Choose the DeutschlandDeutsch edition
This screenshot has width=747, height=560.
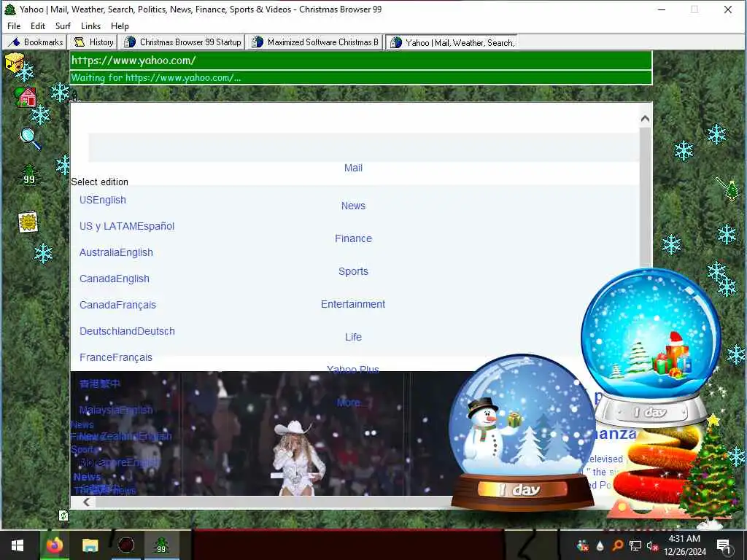[127, 331]
